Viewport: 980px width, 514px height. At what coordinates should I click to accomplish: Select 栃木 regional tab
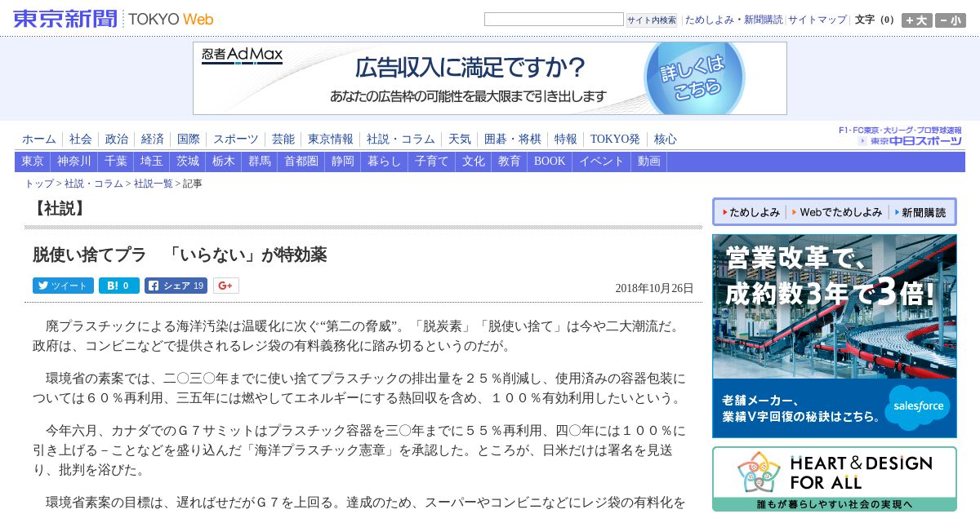tap(224, 162)
